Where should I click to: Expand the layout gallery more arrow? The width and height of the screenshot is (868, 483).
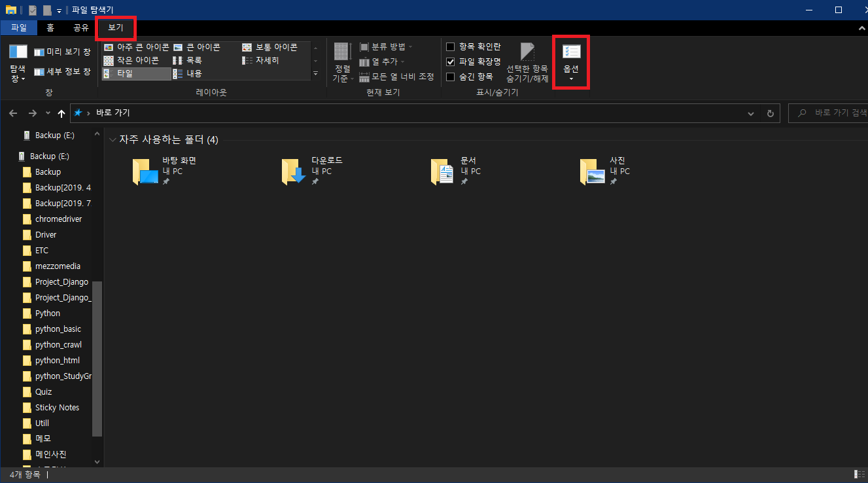315,73
